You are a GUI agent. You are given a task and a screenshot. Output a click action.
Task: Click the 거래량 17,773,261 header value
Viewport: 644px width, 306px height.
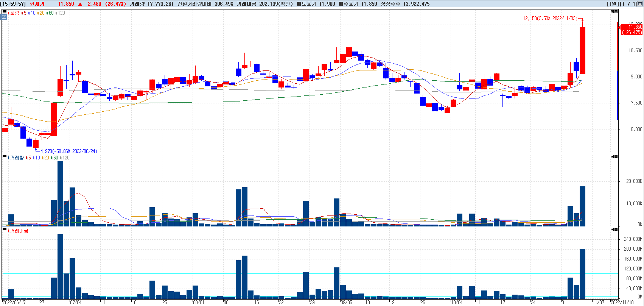151,4
